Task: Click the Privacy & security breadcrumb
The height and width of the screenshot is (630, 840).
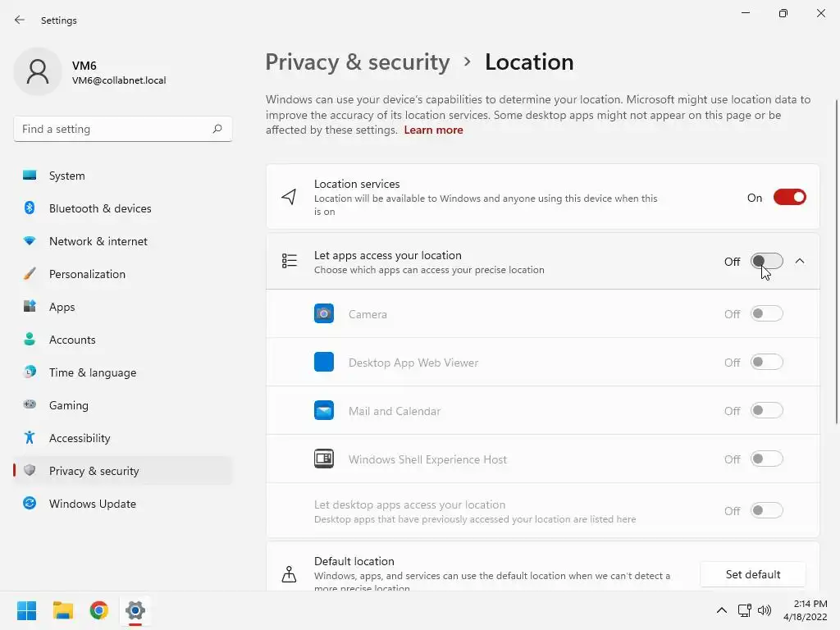Action: 358,62
